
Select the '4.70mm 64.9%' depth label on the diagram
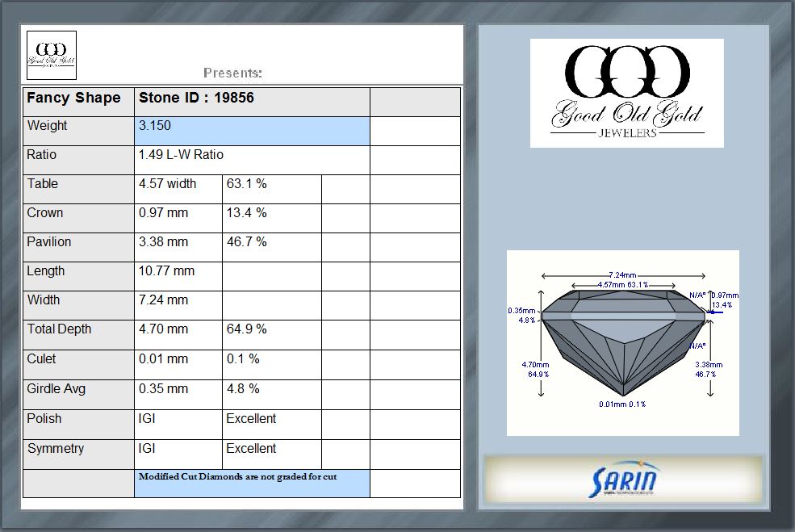point(535,369)
